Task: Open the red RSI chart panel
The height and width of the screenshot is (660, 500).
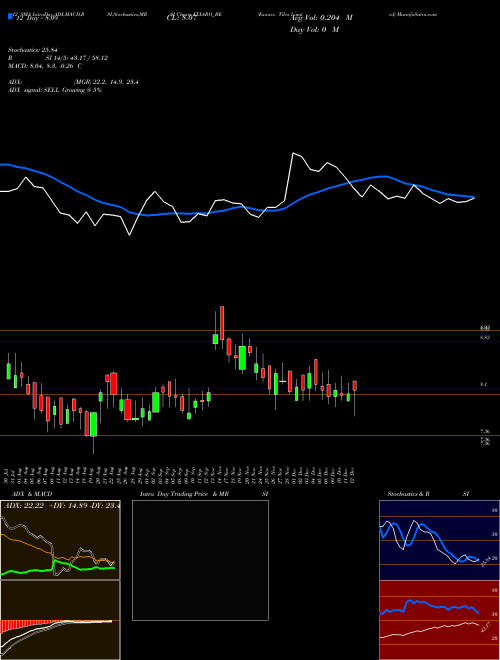Action: (x=439, y=620)
